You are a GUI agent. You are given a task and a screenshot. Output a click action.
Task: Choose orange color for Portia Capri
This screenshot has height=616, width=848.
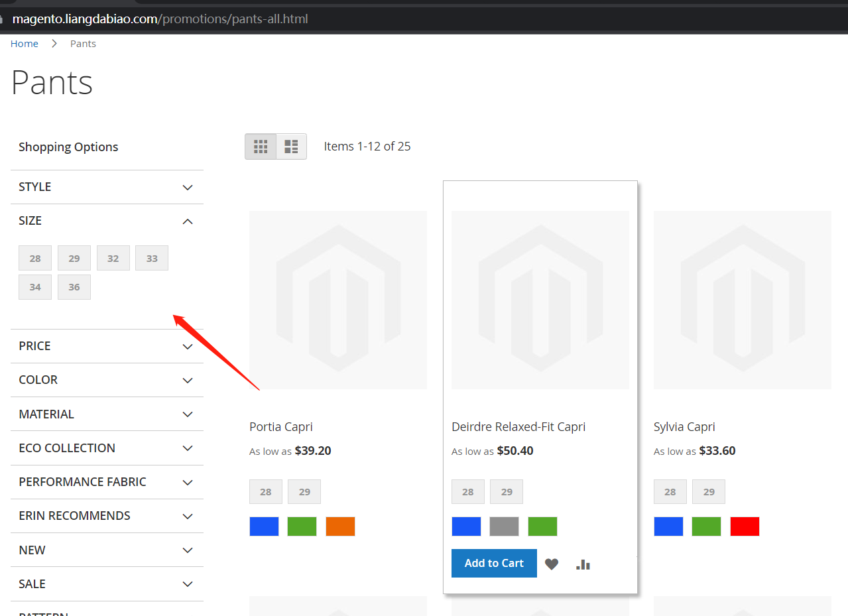pyautogui.click(x=341, y=526)
